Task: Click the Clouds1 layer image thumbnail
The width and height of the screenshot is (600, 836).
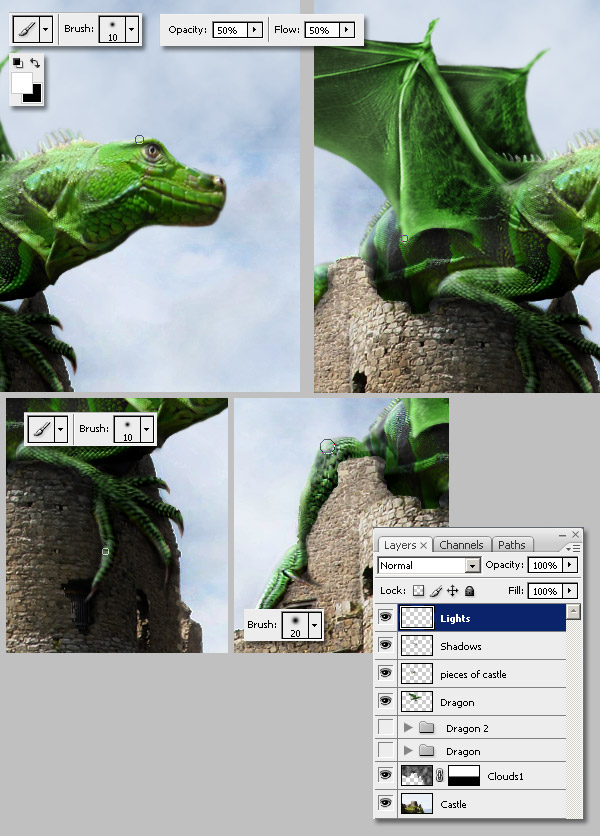Action: coord(417,776)
